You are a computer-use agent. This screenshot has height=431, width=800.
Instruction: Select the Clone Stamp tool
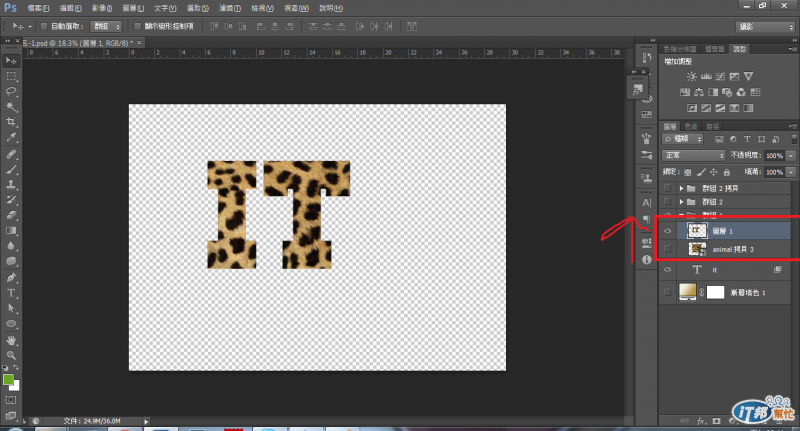pos(11,185)
